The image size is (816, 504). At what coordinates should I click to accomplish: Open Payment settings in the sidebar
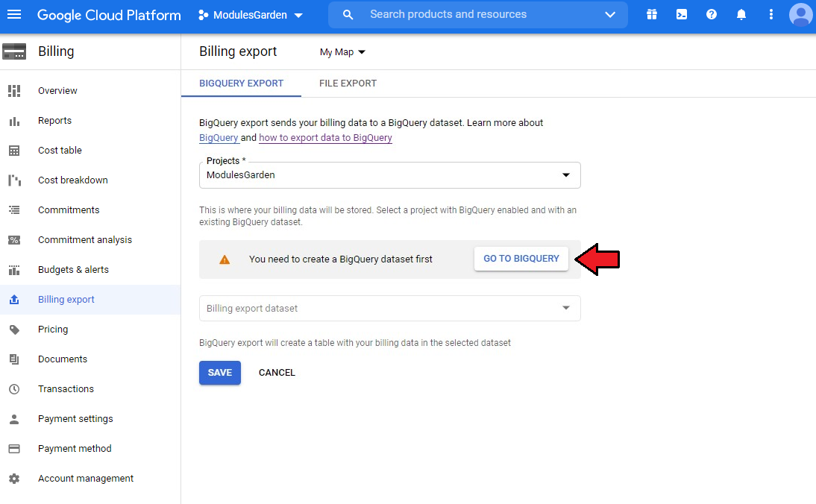click(x=75, y=419)
